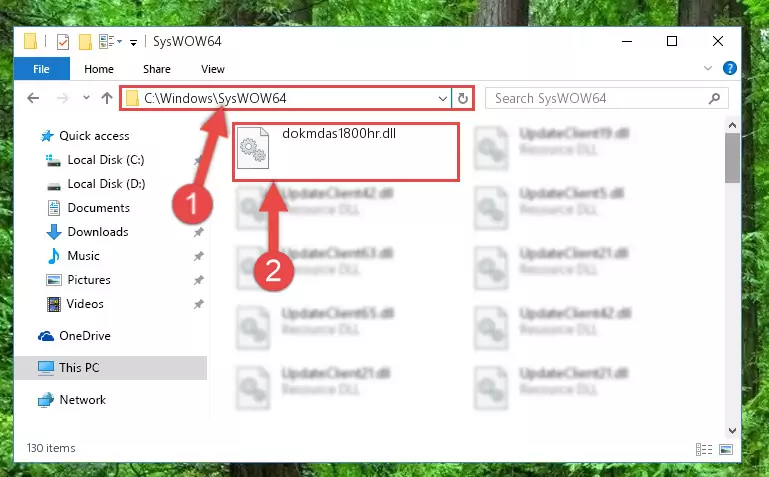Switch to the Share ribbon tab

[157, 69]
